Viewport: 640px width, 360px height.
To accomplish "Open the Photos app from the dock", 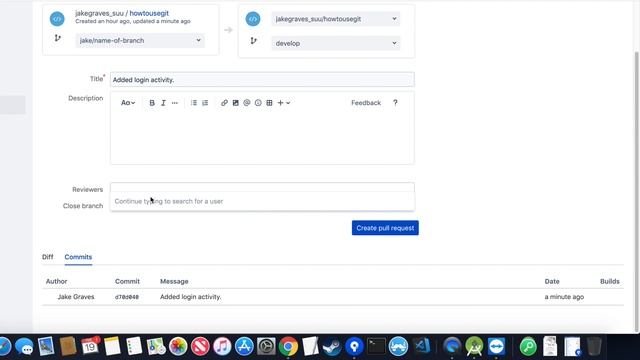I will coord(178,347).
